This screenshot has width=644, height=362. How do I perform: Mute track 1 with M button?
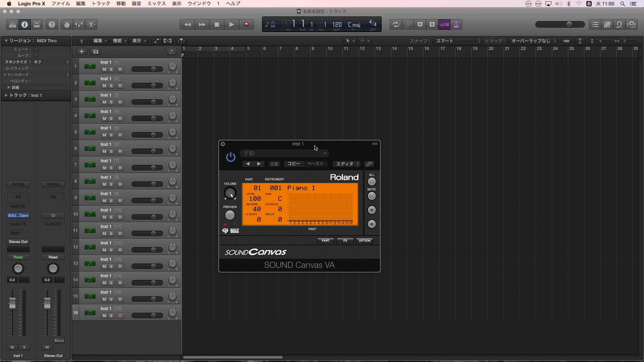pos(104,69)
